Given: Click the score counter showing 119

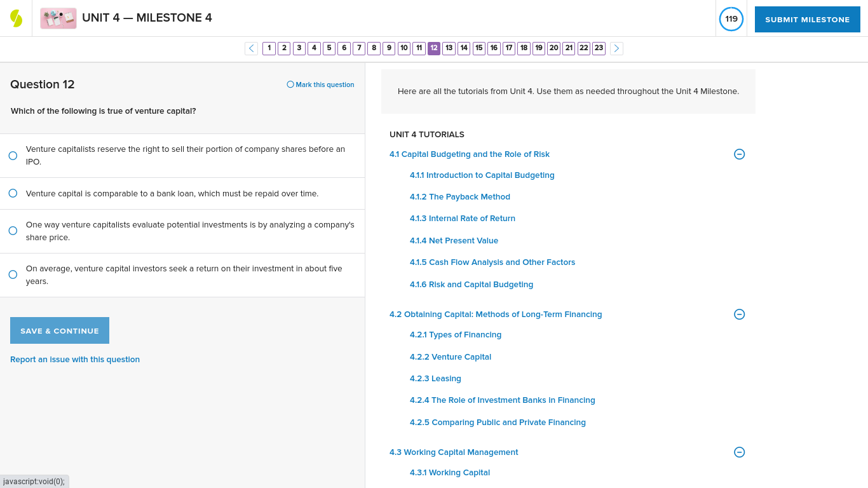Looking at the screenshot, I should (731, 19).
